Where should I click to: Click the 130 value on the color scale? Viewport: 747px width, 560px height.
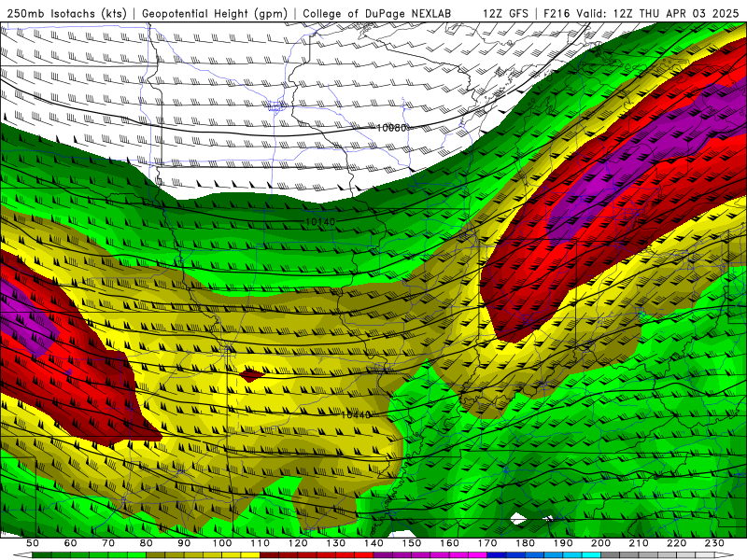pos(336,543)
